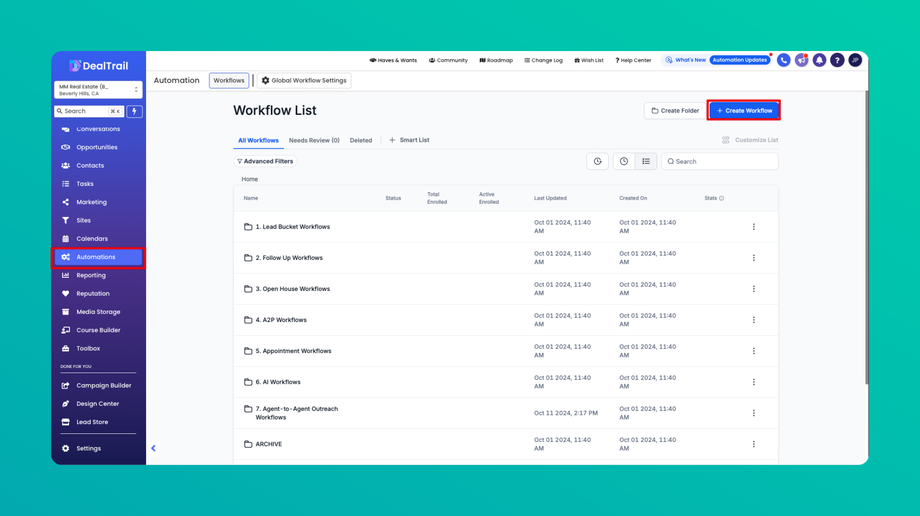This screenshot has height=516, width=920.
Task: Click the Stats info icon
Action: (722, 198)
